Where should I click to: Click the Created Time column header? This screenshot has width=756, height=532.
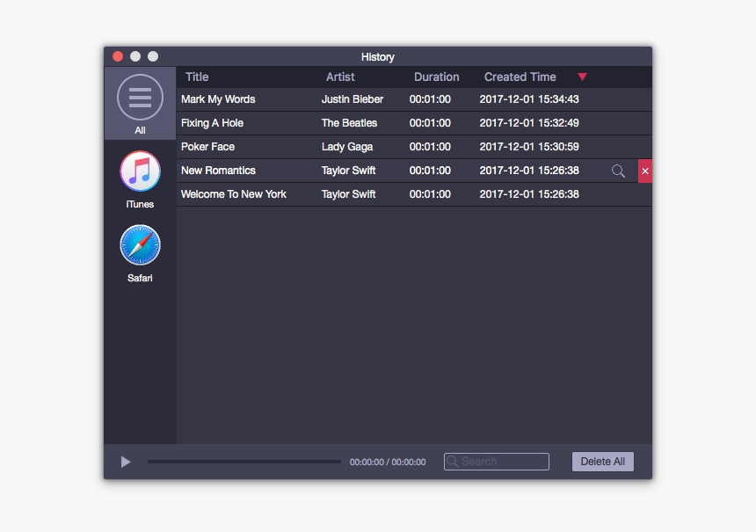520,77
